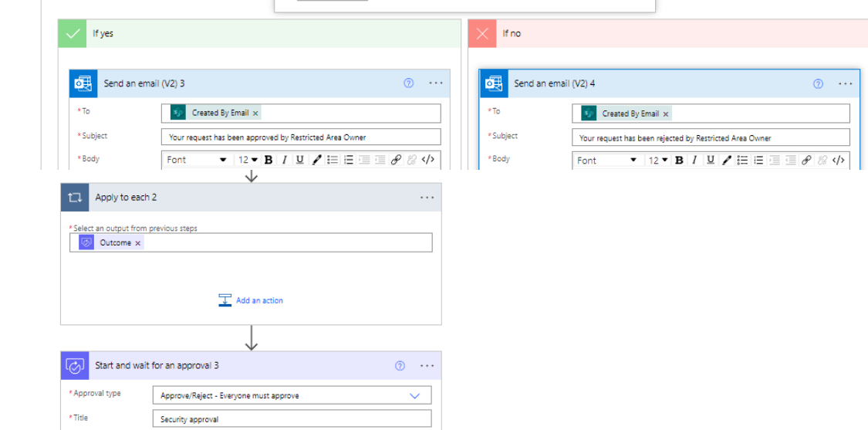This screenshot has width=868, height=430.
Task: Toggle Bold in email 3 body toolbar
Action: [269, 160]
